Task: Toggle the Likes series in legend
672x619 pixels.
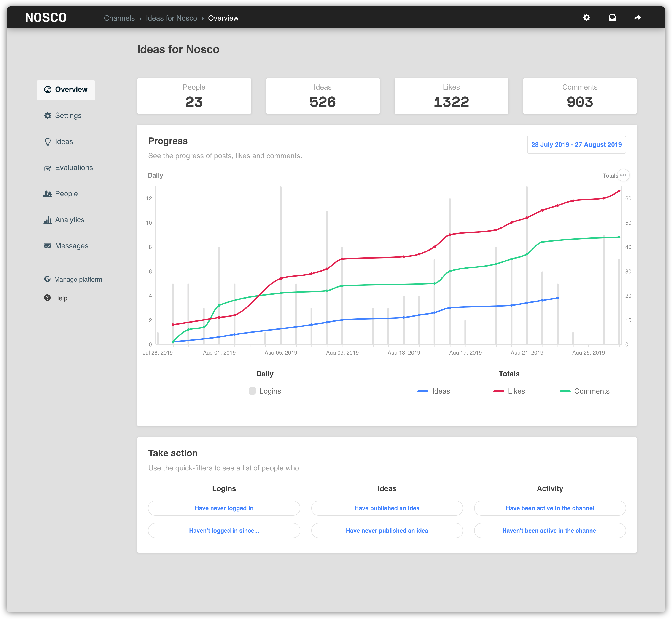Action: (509, 391)
